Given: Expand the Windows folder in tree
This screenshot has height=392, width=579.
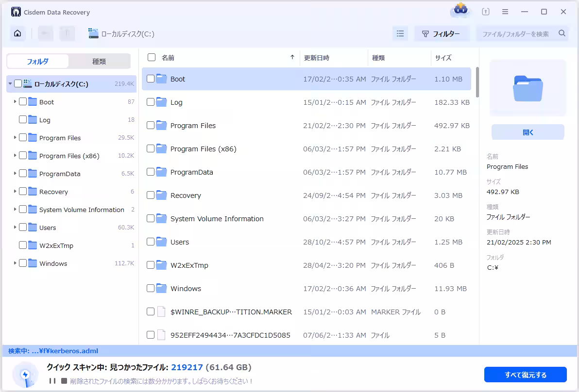Looking at the screenshot, I should pos(15,263).
